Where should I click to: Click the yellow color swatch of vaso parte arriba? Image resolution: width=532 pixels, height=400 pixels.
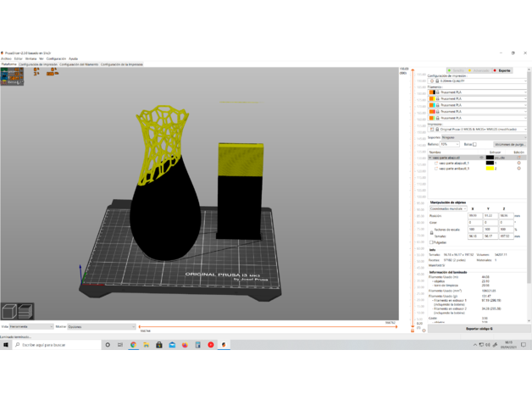click(490, 169)
